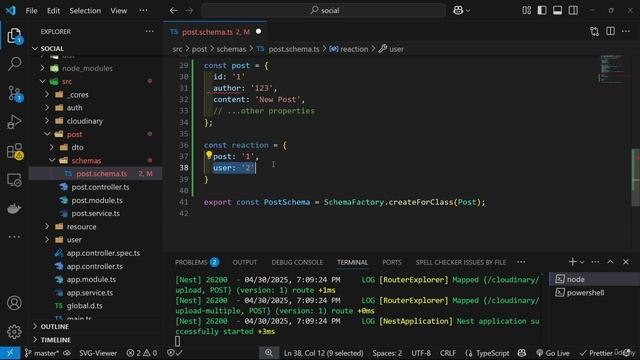Change end of line sequence CRLF
Image resolution: width=640 pixels, height=360 pixels.
pos(448,353)
